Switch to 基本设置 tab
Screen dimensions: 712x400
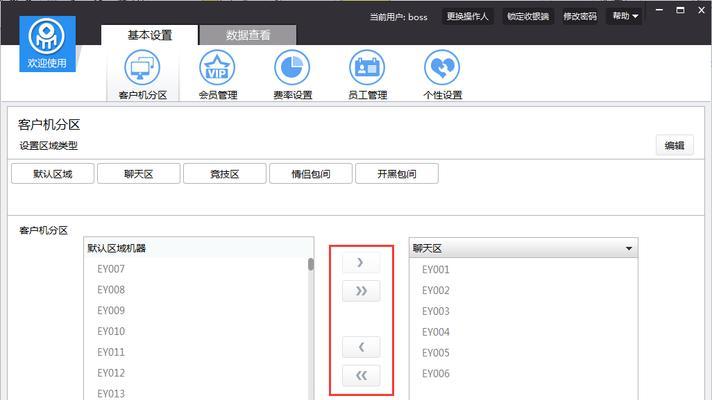tap(149, 35)
